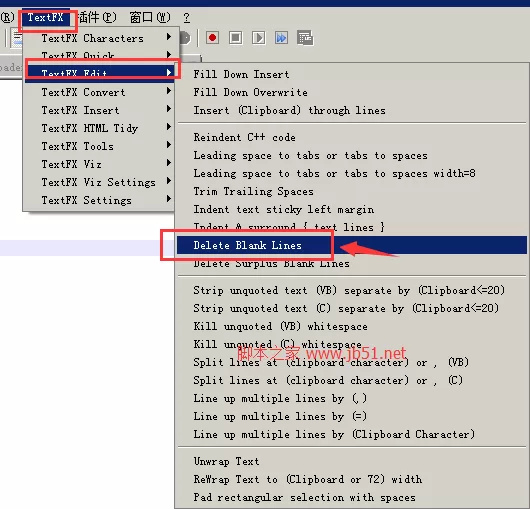Choose Line up multiple lines by (,)
The width and height of the screenshot is (530, 509).
click(x=352, y=398)
